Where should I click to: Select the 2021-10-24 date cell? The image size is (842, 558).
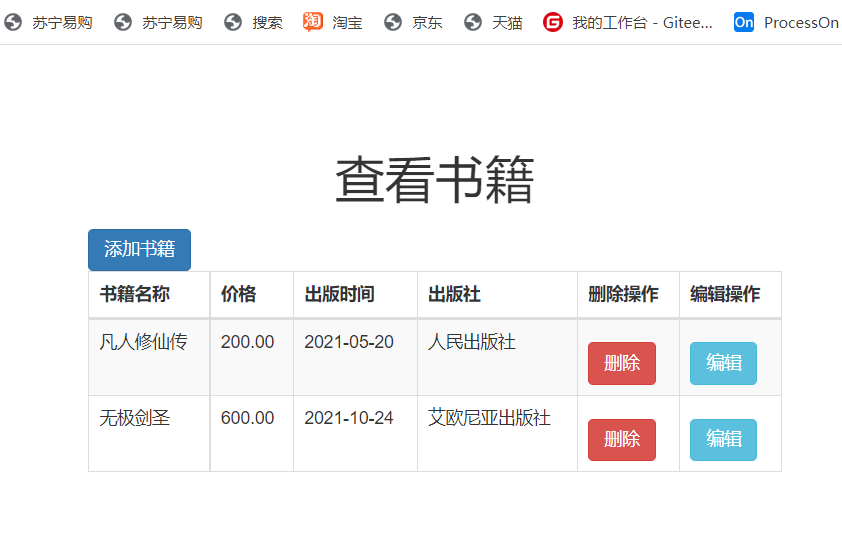355,434
